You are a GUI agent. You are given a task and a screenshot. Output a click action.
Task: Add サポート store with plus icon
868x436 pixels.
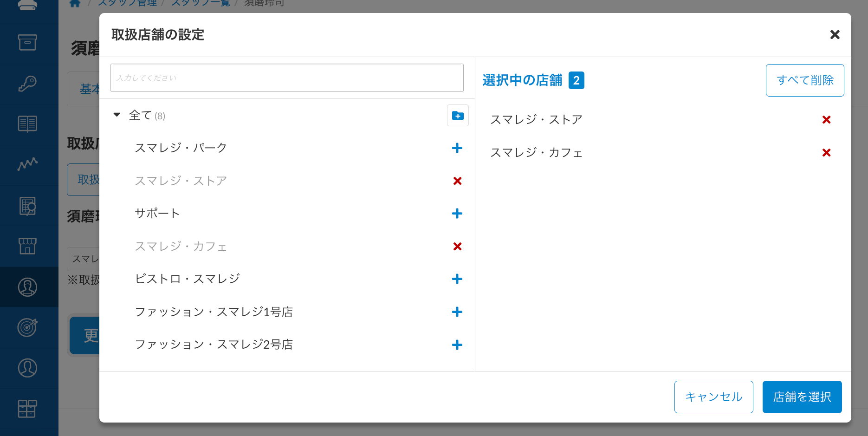457,214
